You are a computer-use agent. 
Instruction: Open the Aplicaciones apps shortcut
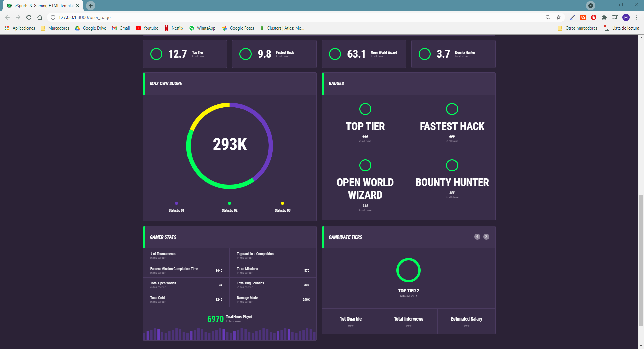point(20,28)
